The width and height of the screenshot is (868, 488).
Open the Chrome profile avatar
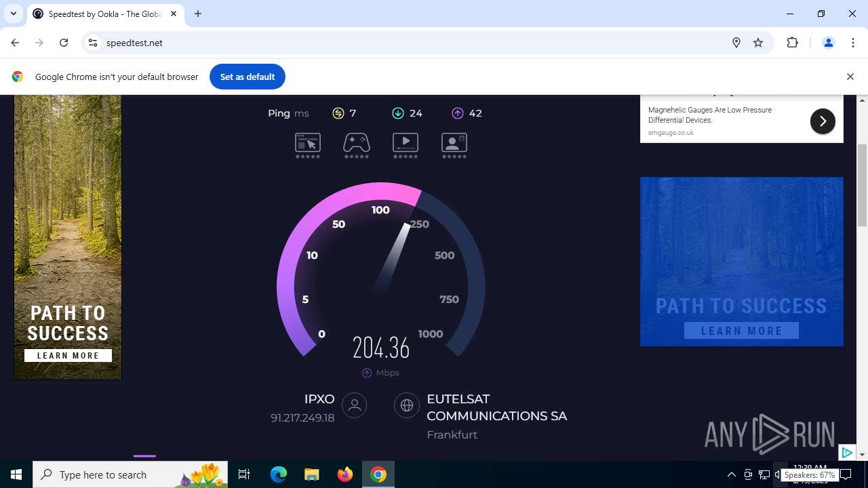[x=829, y=43]
